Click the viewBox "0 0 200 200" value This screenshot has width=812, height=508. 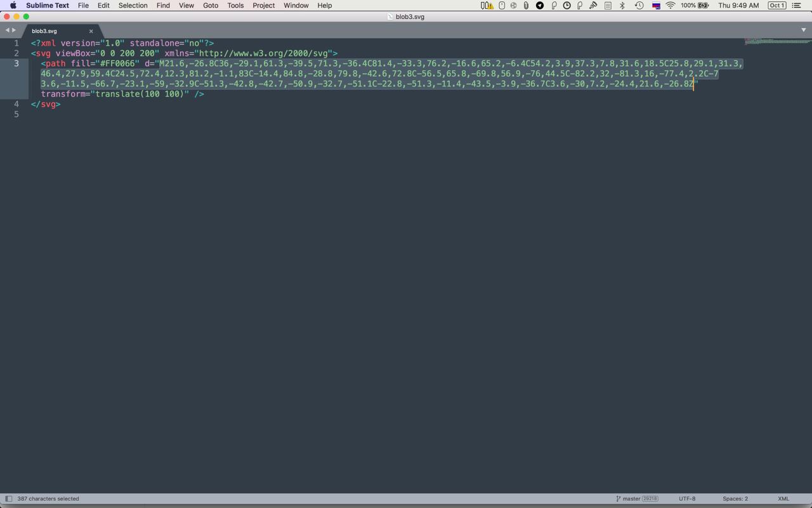click(127, 53)
